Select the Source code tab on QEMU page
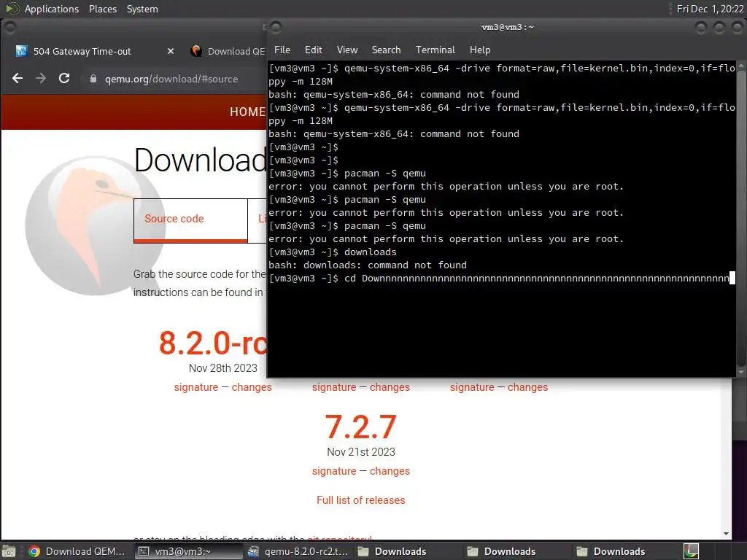 pos(190,220)
